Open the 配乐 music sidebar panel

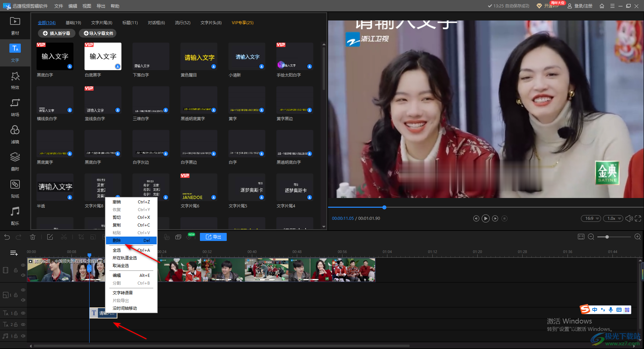[x=15, y=216]
